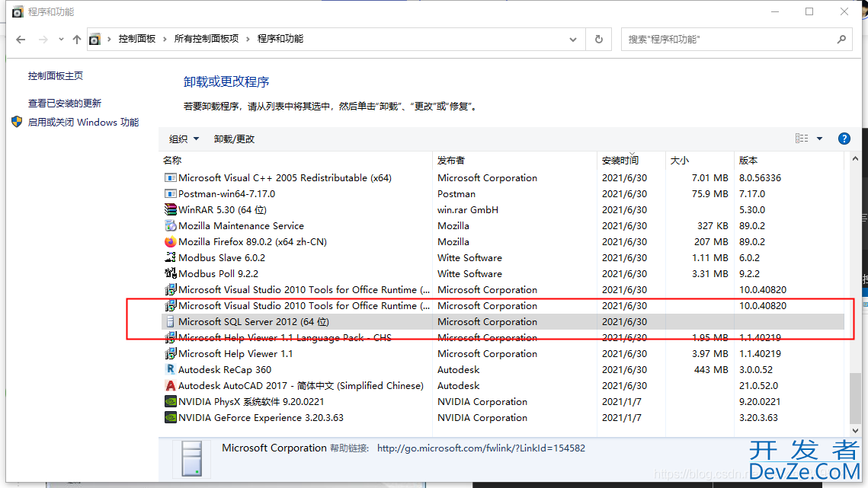Click the Autodesk ReCap 360 icon
Viewport: 868px width, 488px height.
point(171,369)
